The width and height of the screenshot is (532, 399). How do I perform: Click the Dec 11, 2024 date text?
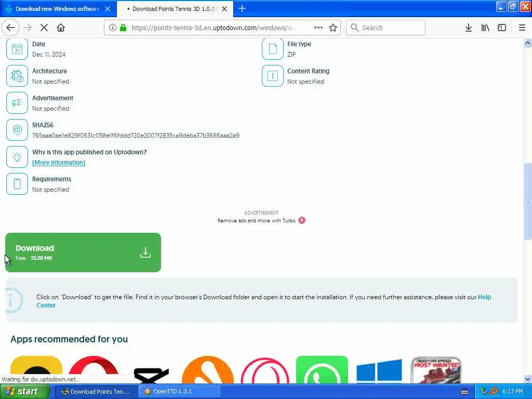[49, 54]
